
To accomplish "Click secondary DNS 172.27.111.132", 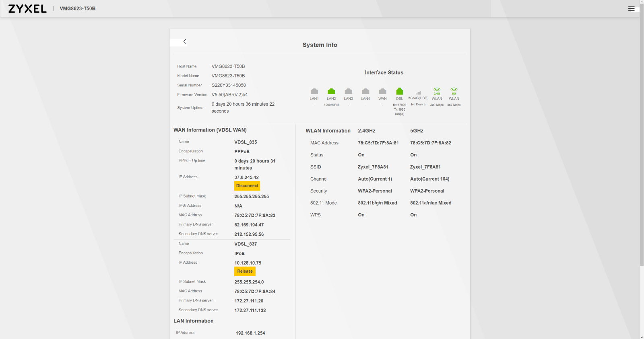I will [250, 310].
